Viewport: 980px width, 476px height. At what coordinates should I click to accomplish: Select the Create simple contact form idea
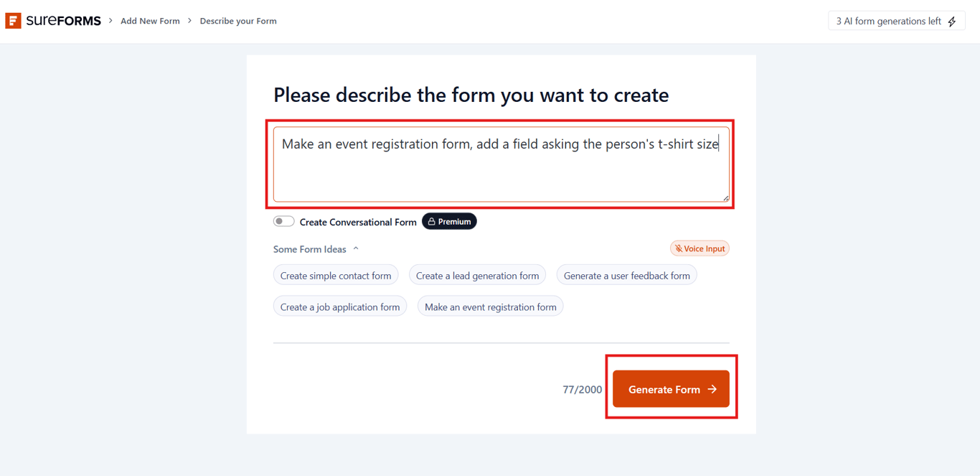point(336,275)
